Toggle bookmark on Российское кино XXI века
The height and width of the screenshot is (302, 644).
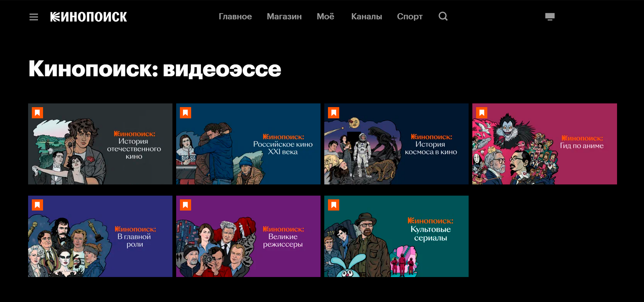tap(186, 113)
